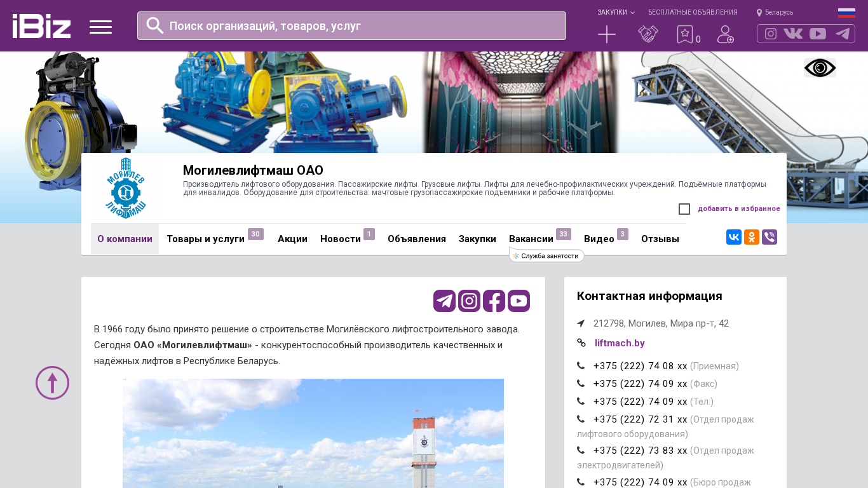Reveal the Факс phone number
Screen dimensions: 868x488
(641, 384)
